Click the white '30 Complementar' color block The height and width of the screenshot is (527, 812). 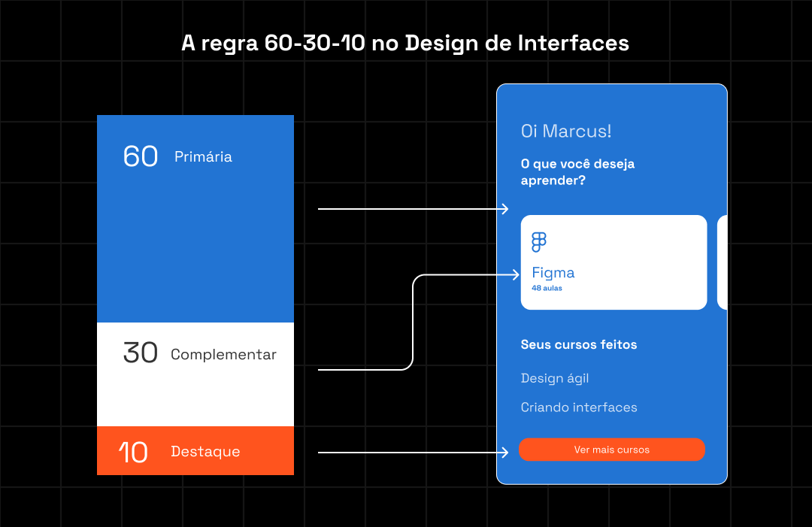pyautogui.click(x=195, y=374)
